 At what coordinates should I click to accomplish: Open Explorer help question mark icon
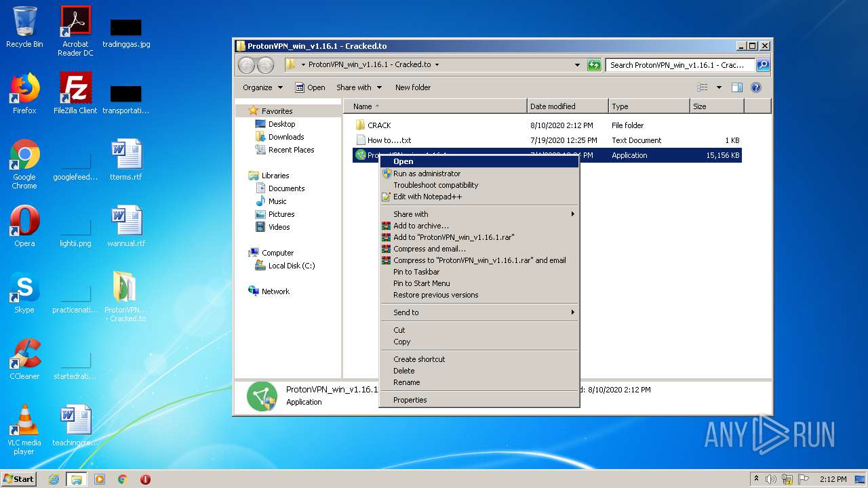pyautogui.click(x=756, y=87)
